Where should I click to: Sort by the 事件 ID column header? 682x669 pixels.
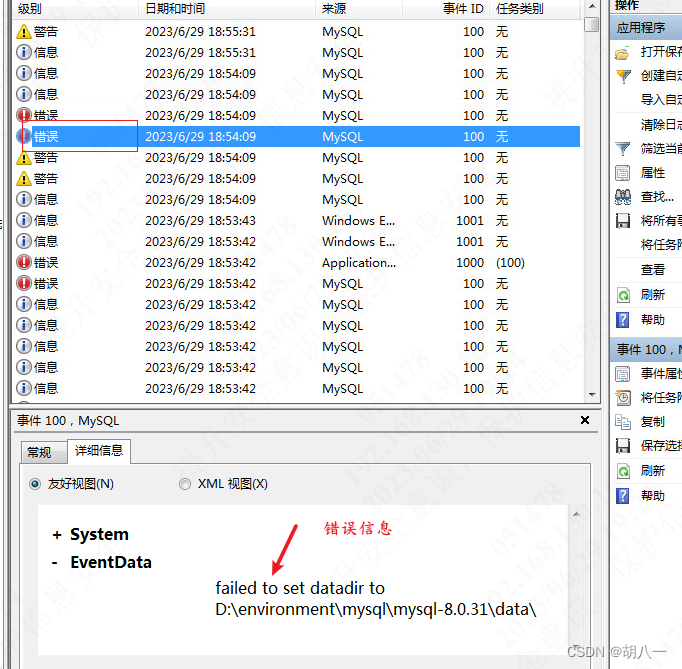pos(446,9)
